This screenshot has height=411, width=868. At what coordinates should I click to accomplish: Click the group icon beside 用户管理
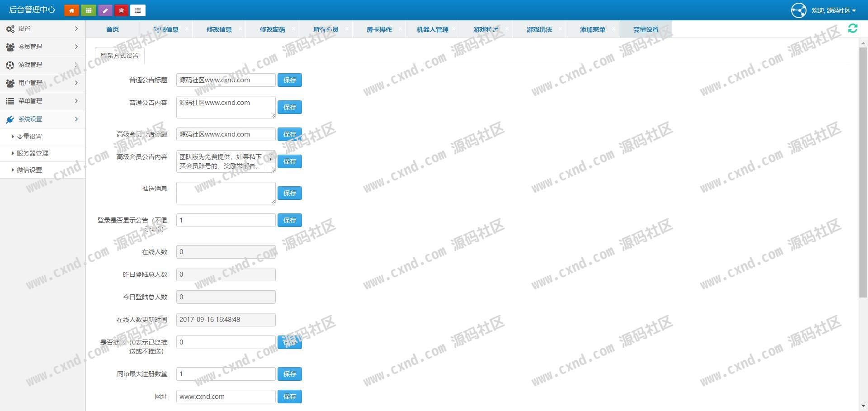[x=10, y=83]
